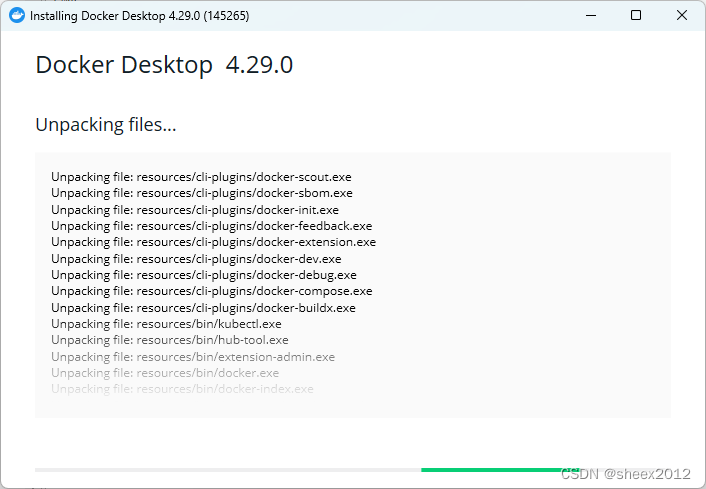Select the docker-sbom.exe log line
The width and height of the screenshot is (706, 489).
pyautogui.click(x=202, y=193)
